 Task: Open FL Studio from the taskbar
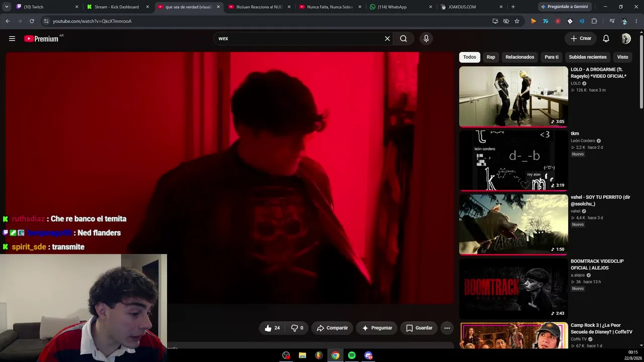(319, 355)
